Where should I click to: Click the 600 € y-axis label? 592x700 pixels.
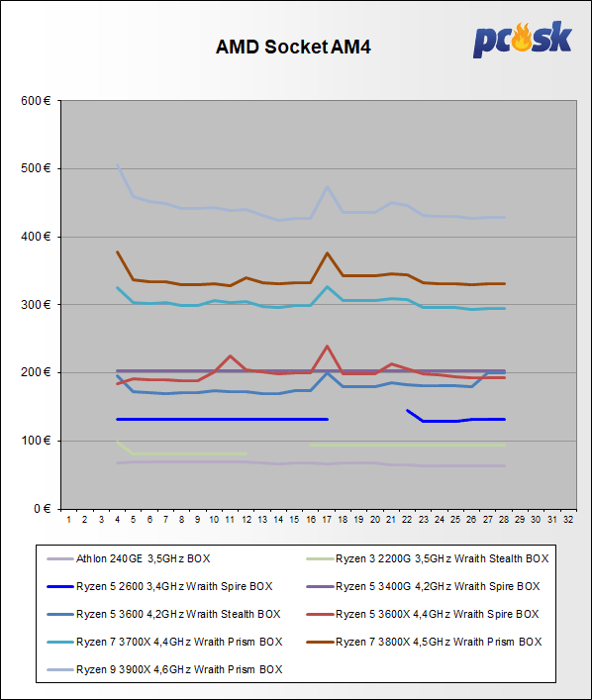tap(36, 101)
